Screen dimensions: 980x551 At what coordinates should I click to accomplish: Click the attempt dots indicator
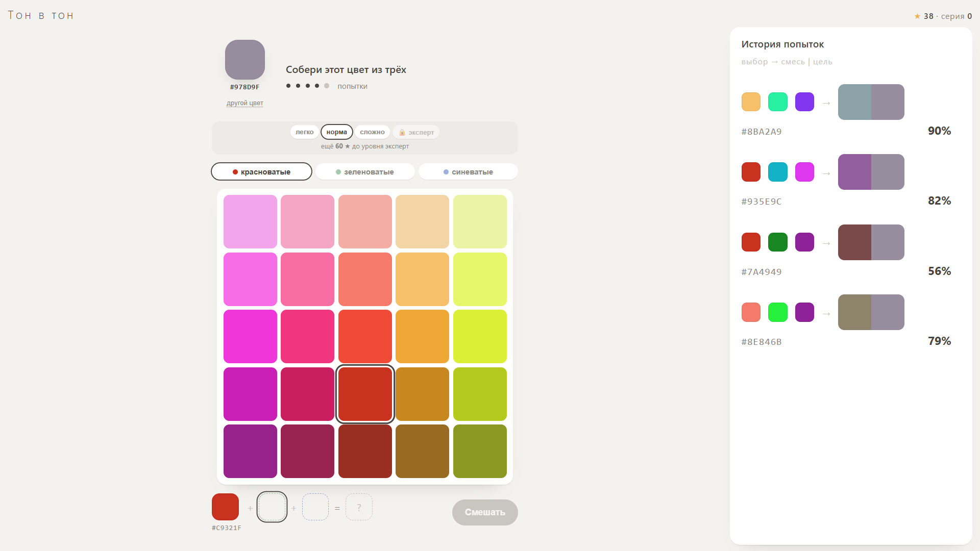click(307, 86)
